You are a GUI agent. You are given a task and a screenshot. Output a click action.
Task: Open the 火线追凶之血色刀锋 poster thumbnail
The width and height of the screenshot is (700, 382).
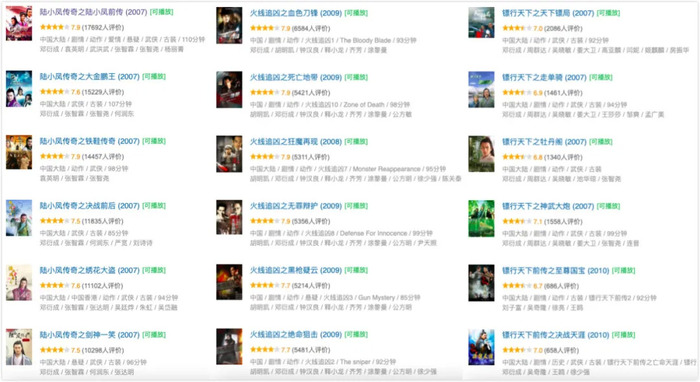[229, 25]
